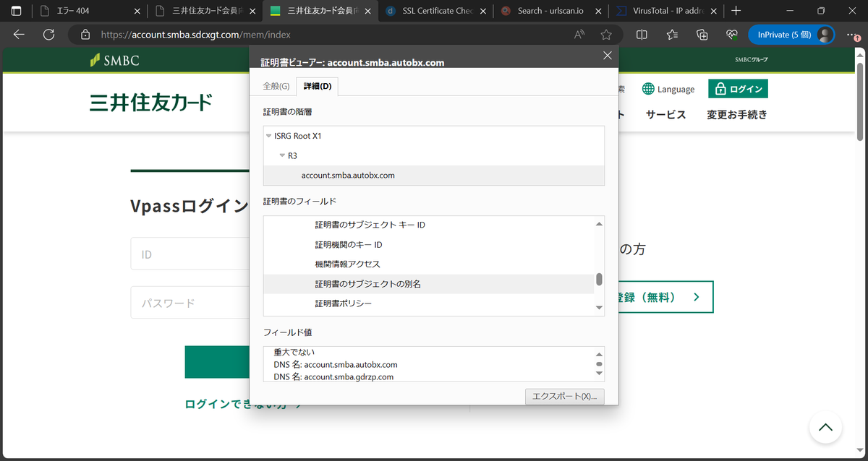Switch to the Search - urlscan.io tab

[x=550, y=11]
